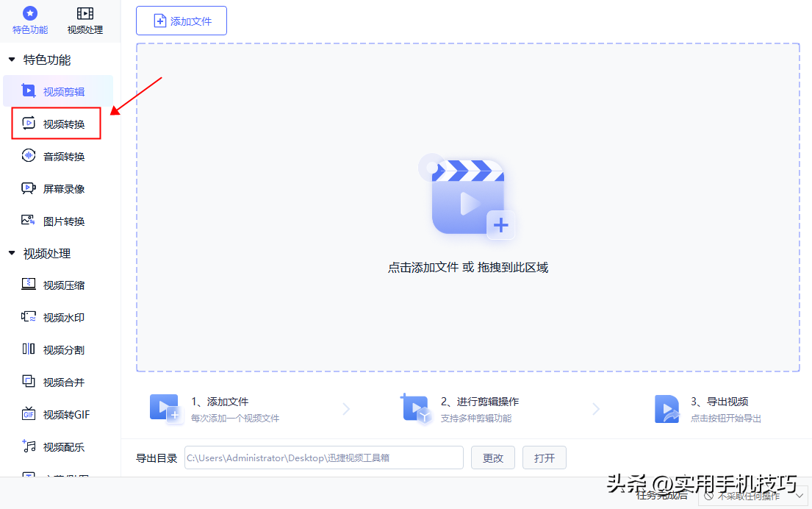812x509 pixels.
Task: Open 视频分割 split icon
Action: 29,349
